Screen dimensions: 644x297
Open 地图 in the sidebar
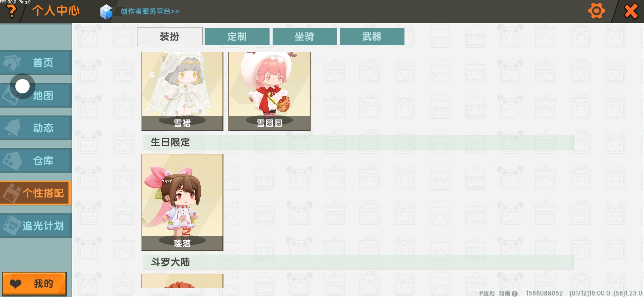click(36, 95)
